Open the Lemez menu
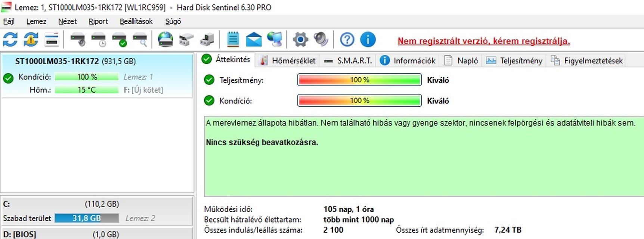This screenshot has width=644, height=239. click(36, 21)
